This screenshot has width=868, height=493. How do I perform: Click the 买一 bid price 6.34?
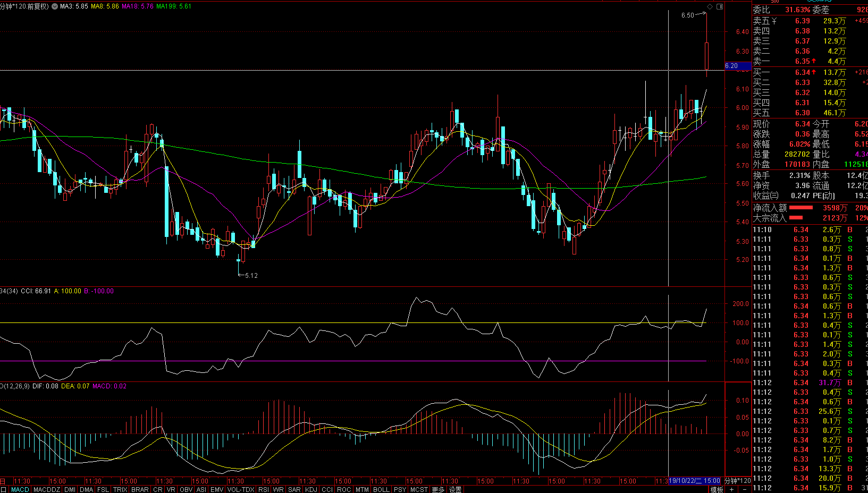[803, 72]
